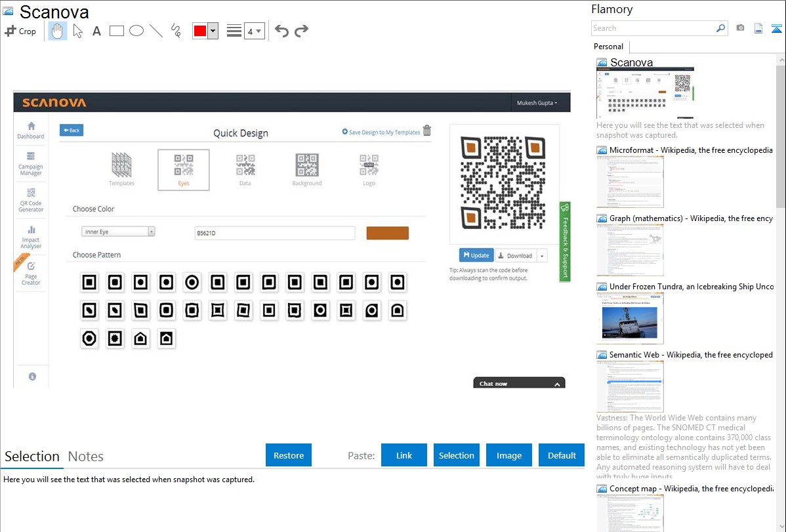Click the Flamory search field
This screenshot has height=532, width=786.
click(x=653, y=28)
